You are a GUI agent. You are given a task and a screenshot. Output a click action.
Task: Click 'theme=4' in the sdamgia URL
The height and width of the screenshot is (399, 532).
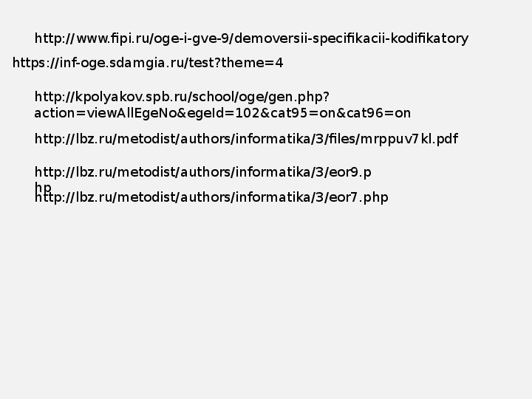pos(252,63)
